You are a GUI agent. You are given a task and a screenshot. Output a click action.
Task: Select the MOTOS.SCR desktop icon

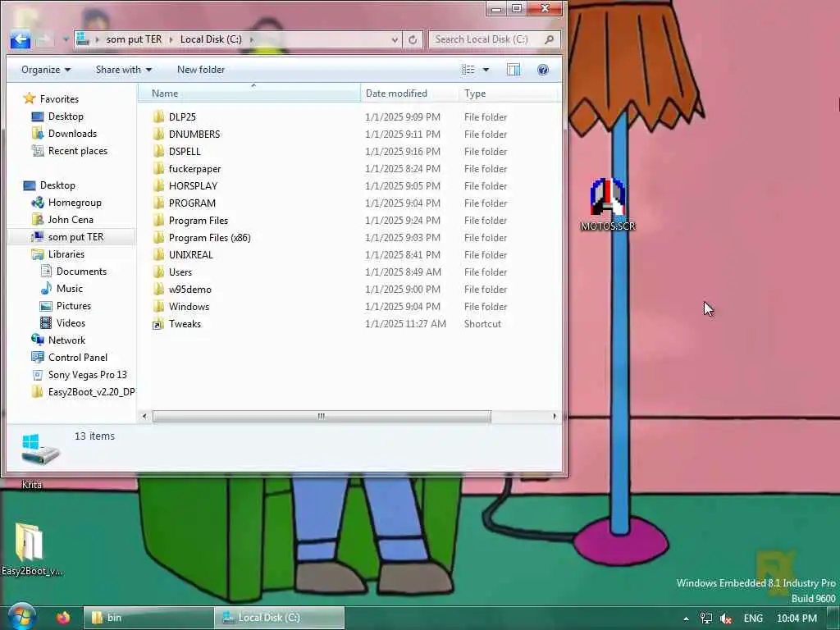point(608,204)
